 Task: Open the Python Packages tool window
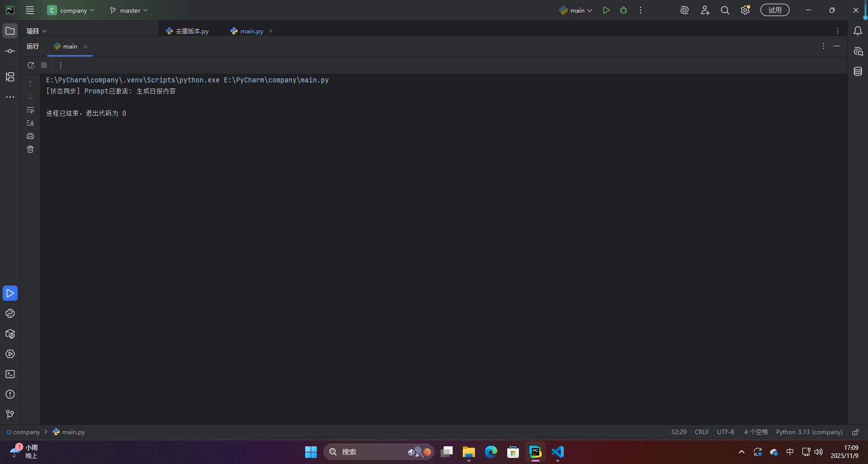[10, 334]
